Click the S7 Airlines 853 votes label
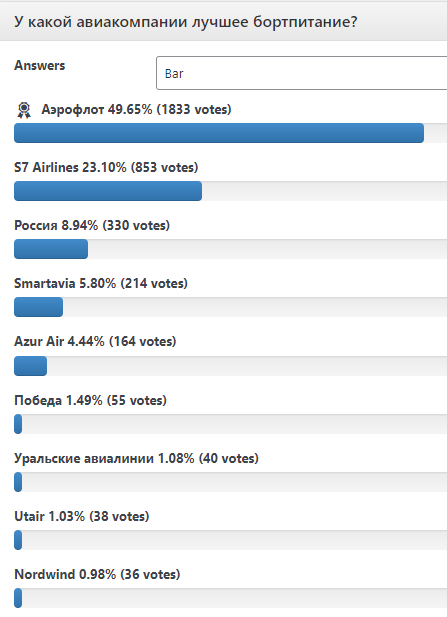This screenshot has width=447, height=617. pyautogui.click(x=106, y=167)
